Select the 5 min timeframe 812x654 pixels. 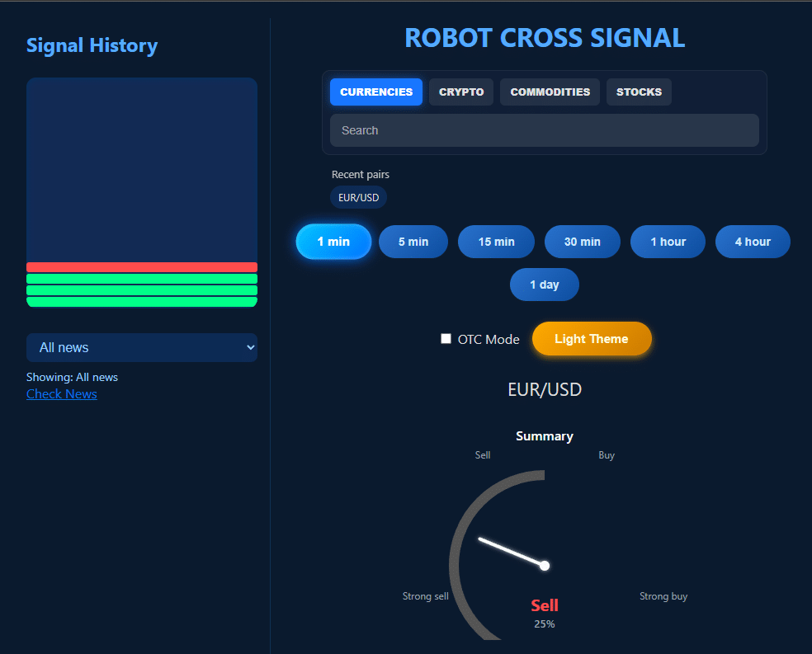[x=413, y=241]
